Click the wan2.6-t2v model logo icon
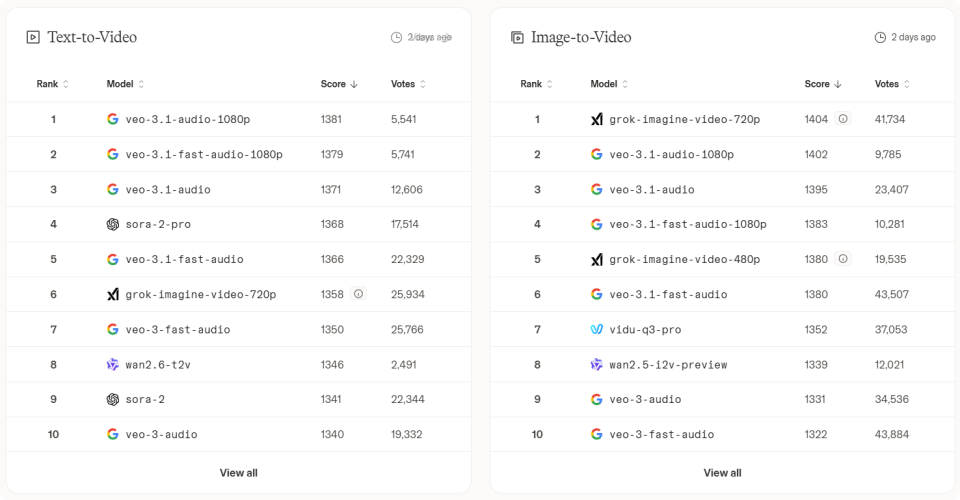960x500 pixels. tap(113, 364)
